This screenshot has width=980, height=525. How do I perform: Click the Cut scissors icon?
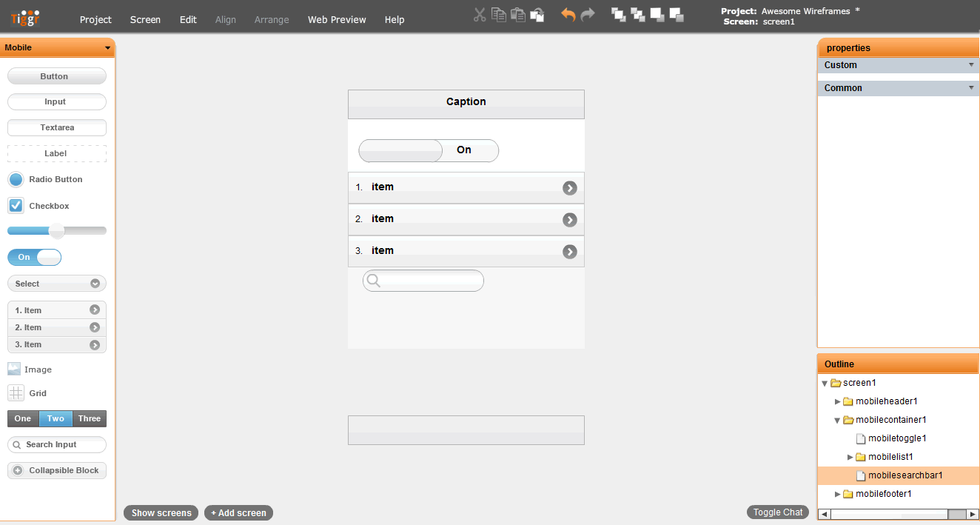(x=480, y=14)
